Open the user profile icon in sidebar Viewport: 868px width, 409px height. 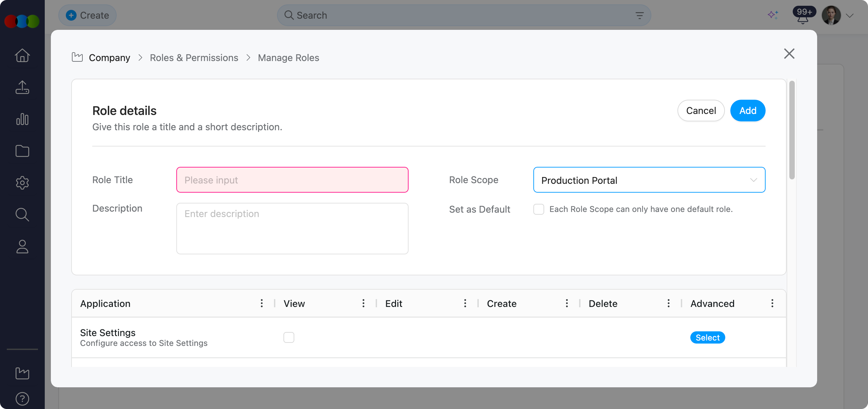[x=22, y=247]
